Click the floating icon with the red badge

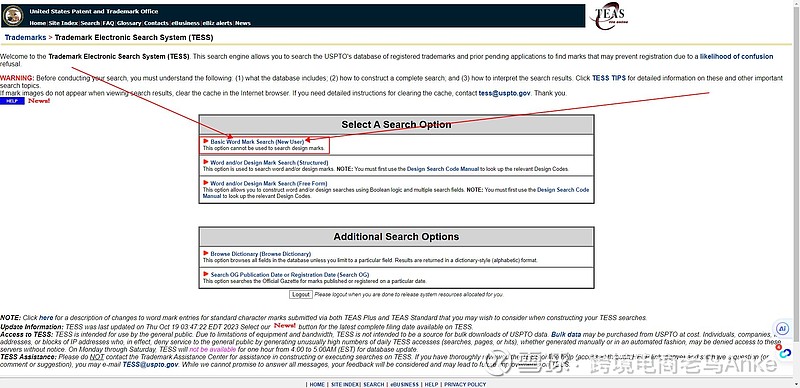[x=784, y=352]
